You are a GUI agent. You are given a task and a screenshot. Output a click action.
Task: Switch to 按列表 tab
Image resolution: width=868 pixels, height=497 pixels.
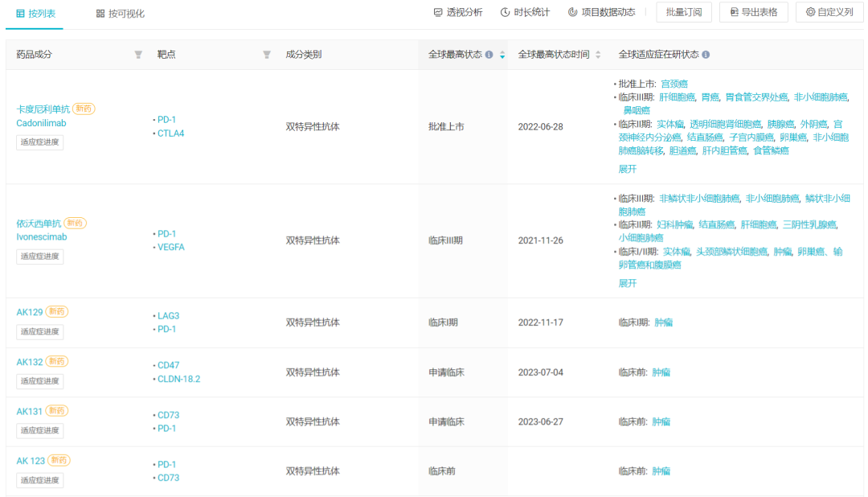(37, 14)
